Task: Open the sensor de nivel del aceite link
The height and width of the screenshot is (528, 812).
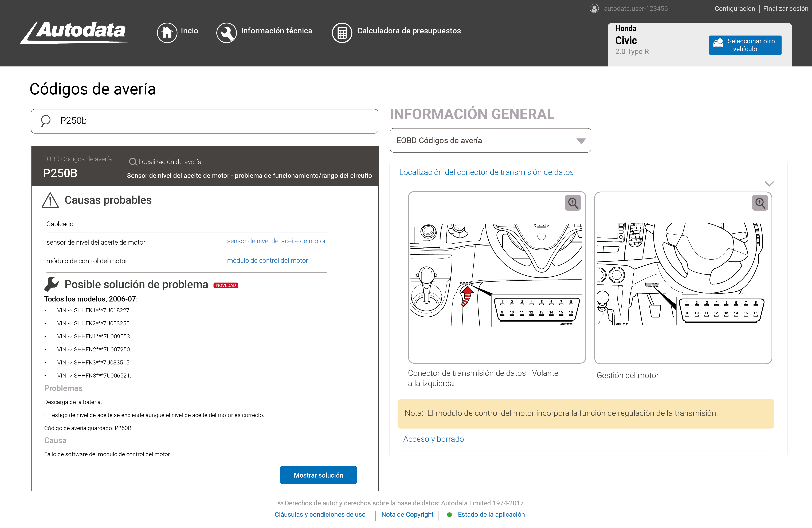Action: coord(276,241)
